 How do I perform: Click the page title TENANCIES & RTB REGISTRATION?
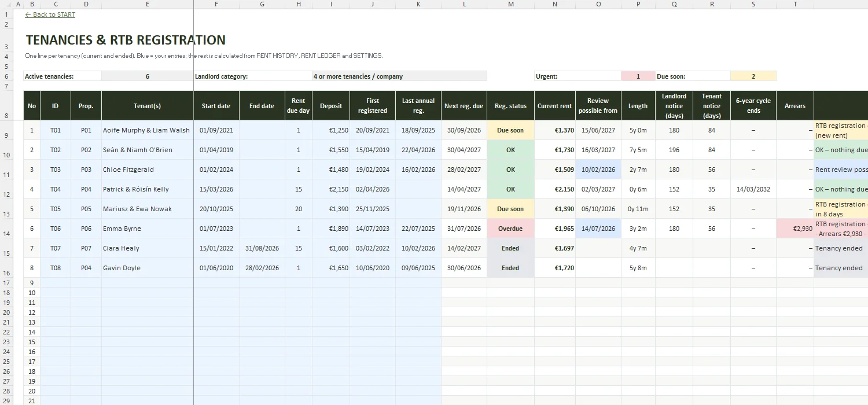pyautogui.click(x=126, y=40)
